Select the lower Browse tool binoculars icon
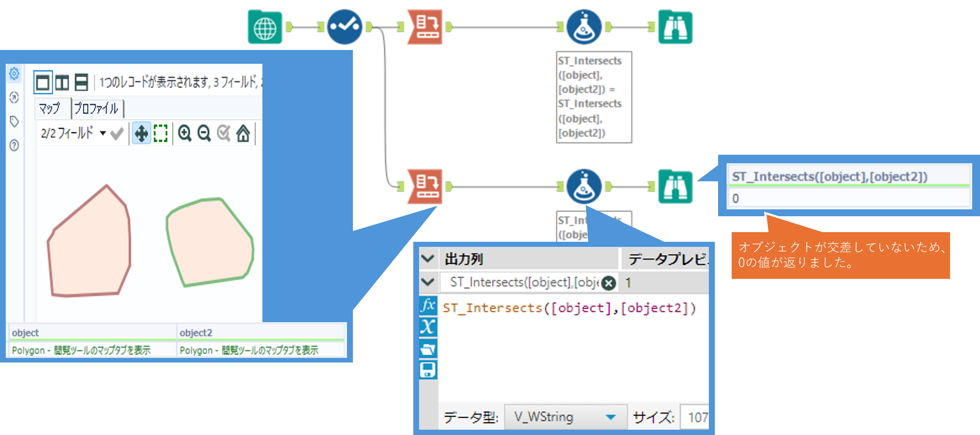The image size is (980, 435). [x=675, y=187]
